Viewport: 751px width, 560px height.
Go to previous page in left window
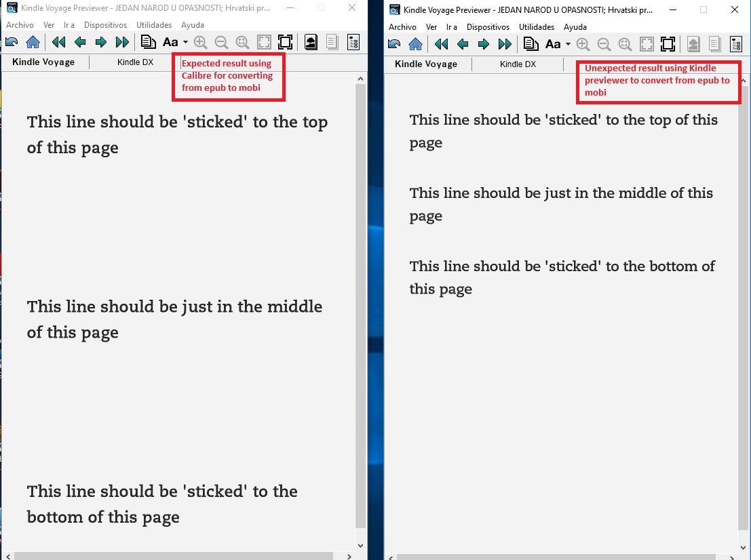tap(80, 42)
